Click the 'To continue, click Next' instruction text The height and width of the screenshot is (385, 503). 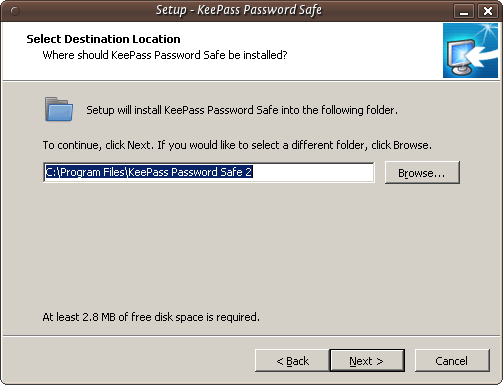[237, 145]
